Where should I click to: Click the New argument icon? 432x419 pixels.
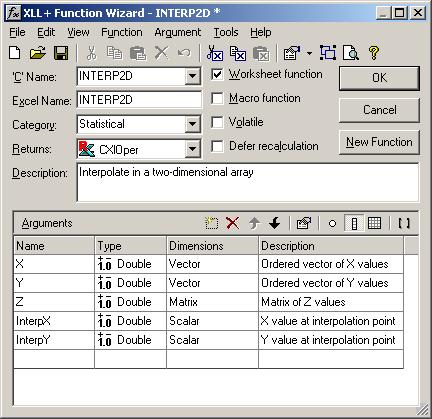(211, 223)
